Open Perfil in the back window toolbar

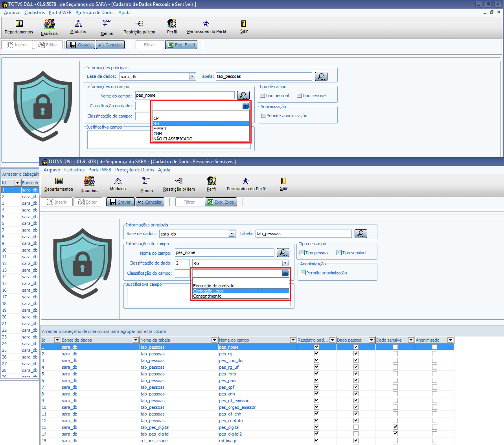pyautogui.click(x=172, y=27)
